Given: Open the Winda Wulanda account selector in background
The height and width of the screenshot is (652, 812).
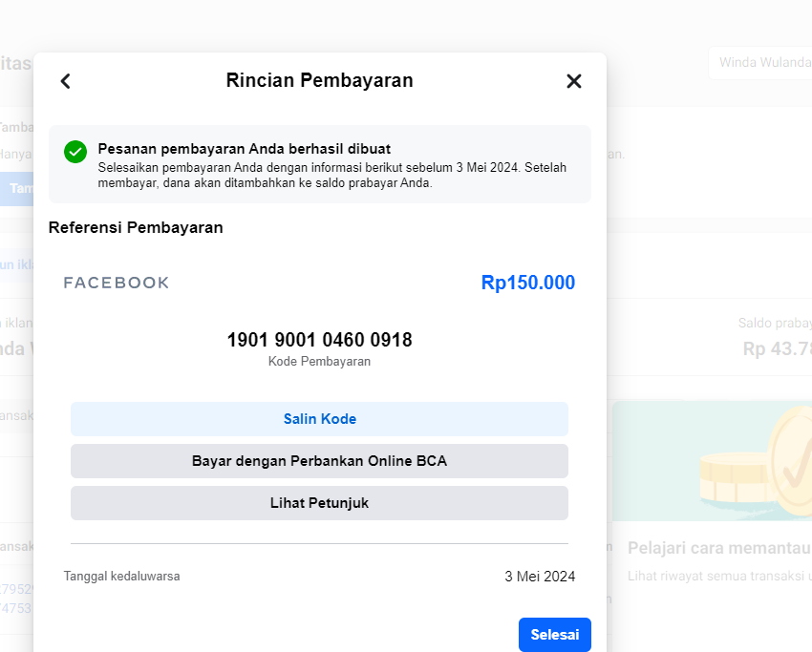Looking at the screenshot, I should pyautogui.click(x=760, y=63).
